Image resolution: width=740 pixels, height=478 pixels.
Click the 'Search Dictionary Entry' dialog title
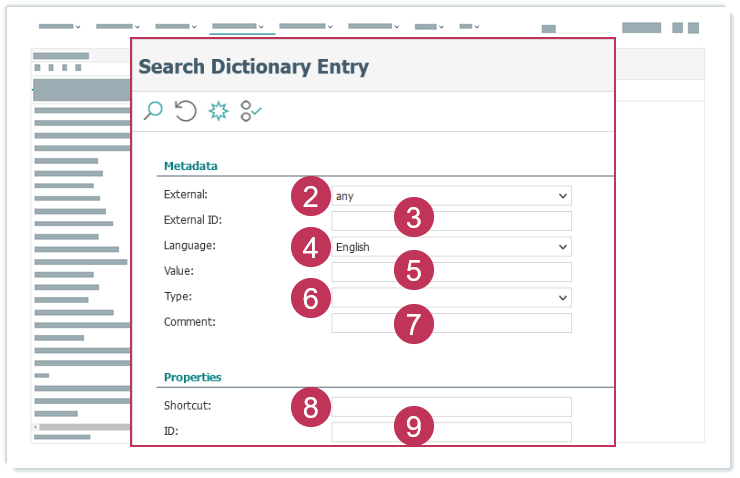254,67
